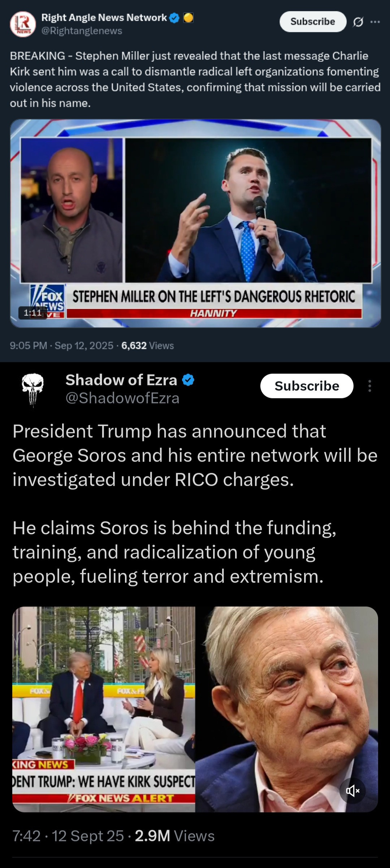Open the vertical three-dot menu for Shadow of Ezra
The image size is (390, 868).
(x=369, y=386)
